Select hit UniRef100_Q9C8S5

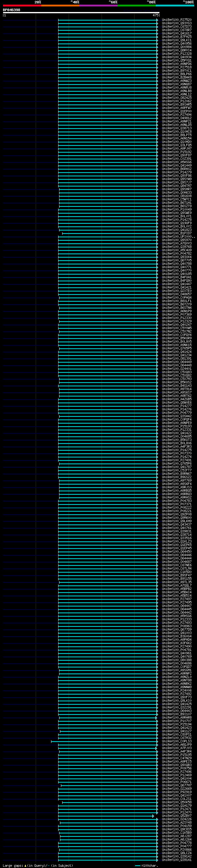pos(176,829)
